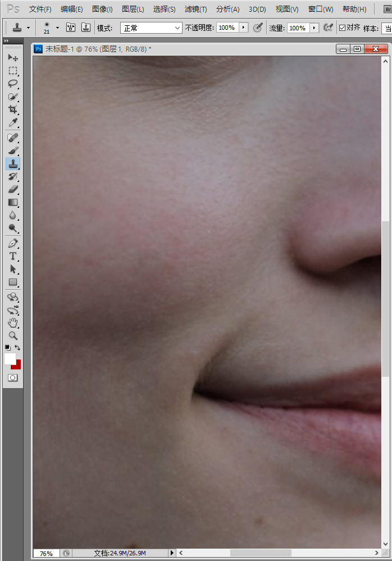The image size is (392, 561).
Task: Open the Help menu
Action: click(x=354, y=10)
